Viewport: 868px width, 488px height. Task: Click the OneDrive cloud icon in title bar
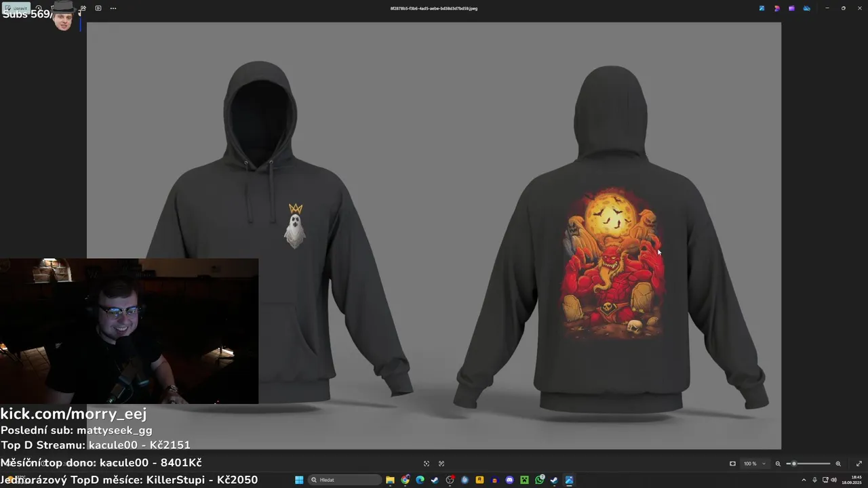806,8
